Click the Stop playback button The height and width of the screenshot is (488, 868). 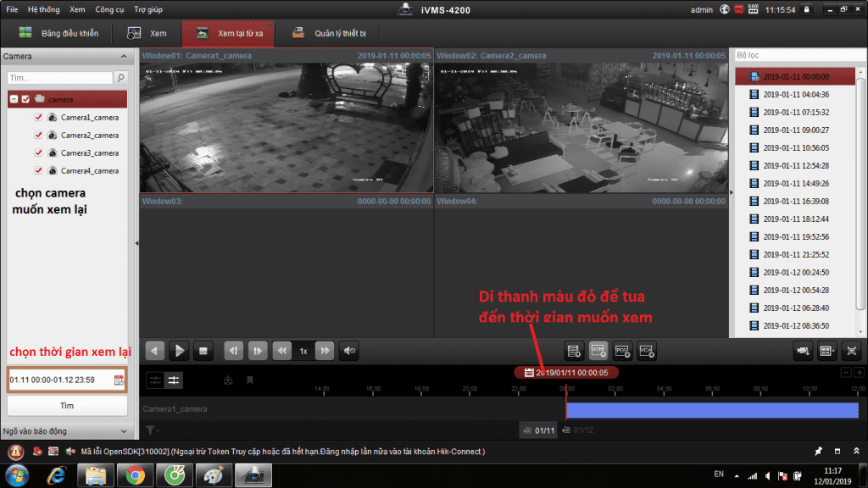[203, 350]
